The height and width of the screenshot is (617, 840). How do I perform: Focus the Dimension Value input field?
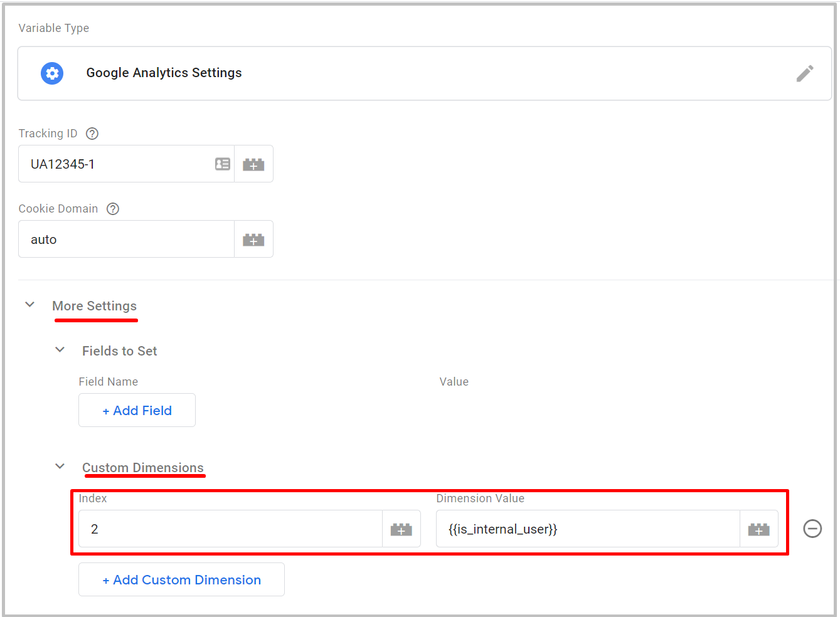tap(588, 529)
